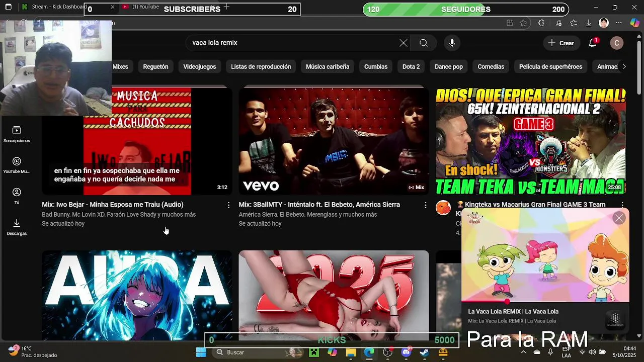Select the Videojuegos filter chip
Viewport: 644px width, 362px height.
(200, 67)
